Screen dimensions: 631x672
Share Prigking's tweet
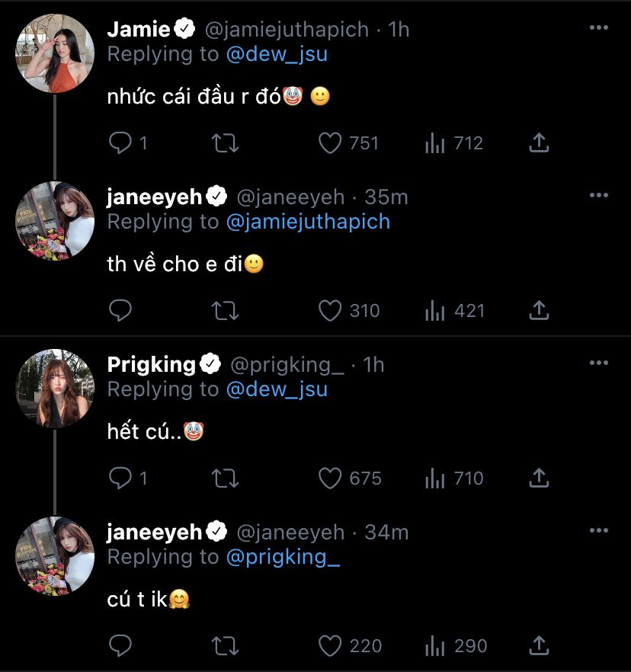(x=539, y=478)
